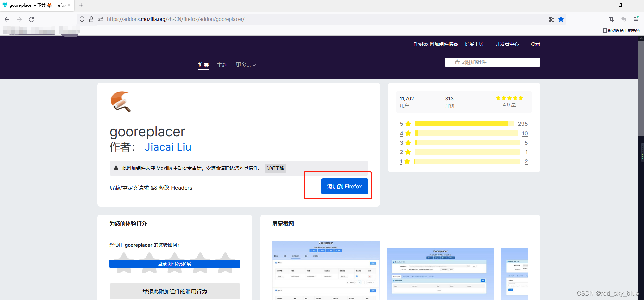Click the five-star average rating stars
This screenshot has height=300, width=644.
[x=509, y=98]
